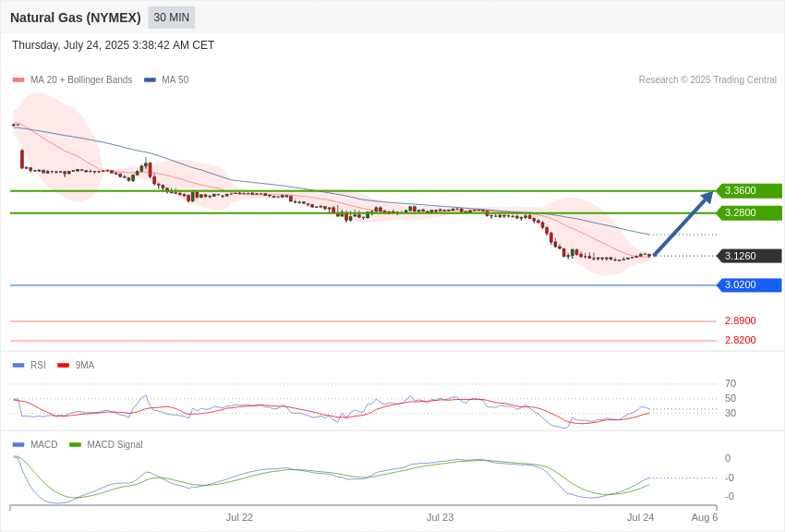Click the RSI 30 axis value
785x532 pixels.
(x=731, y=413)
